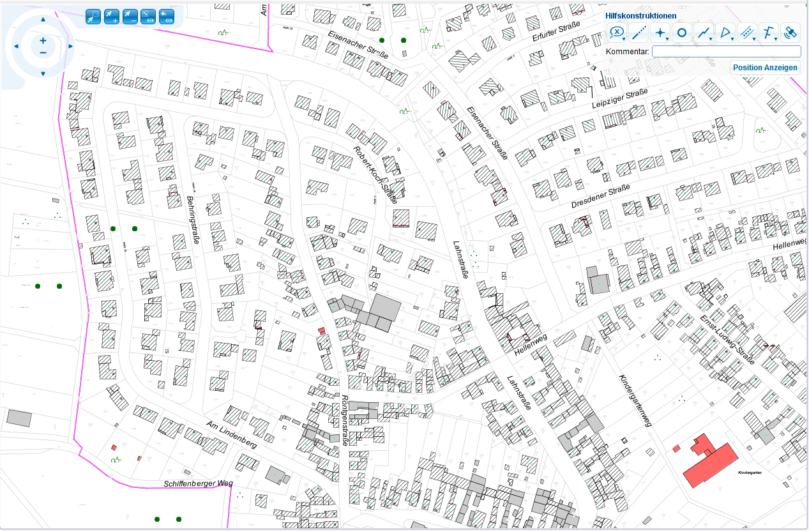The height and width of the screenshot is (532, 809).
Task: Zoom in using the plus navigation button
Action: pyautogui.click(x=43, y=40)
